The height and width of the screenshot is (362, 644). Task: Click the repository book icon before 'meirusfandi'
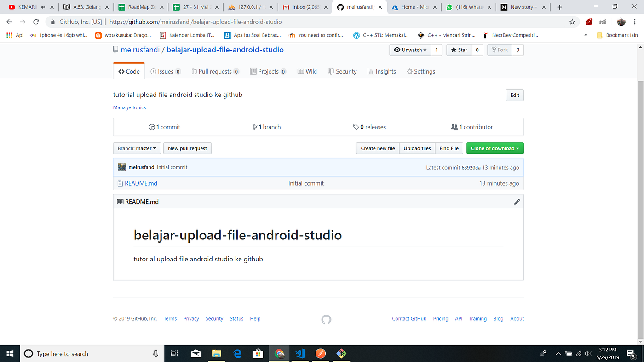coord(115,49)
